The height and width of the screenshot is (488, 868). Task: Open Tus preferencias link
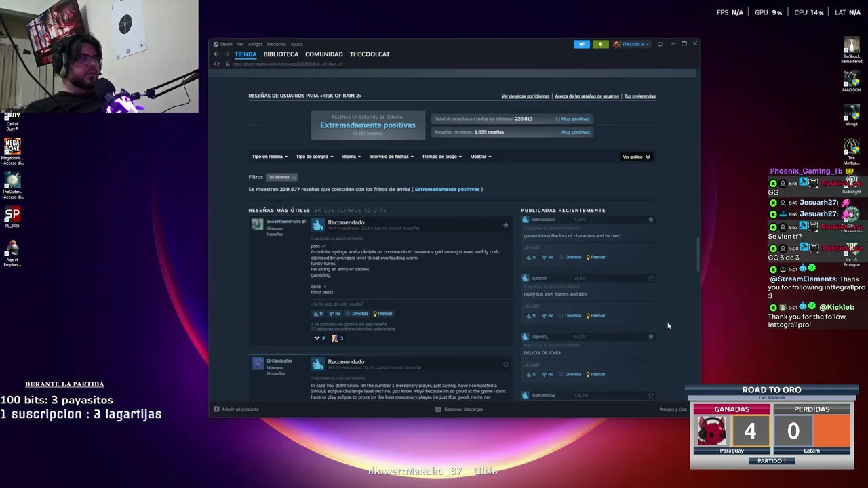pos(639,96)
